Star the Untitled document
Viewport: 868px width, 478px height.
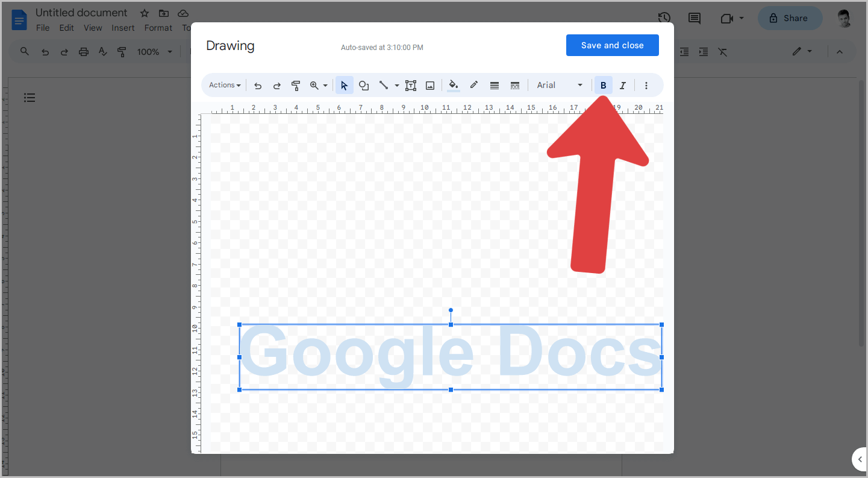(145, 13)
